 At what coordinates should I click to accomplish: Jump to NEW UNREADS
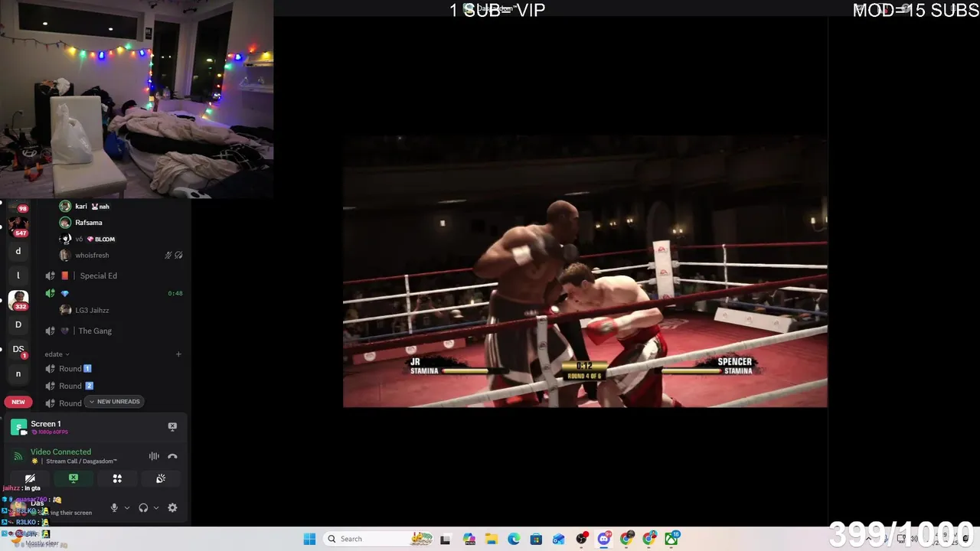coord(114,402)
